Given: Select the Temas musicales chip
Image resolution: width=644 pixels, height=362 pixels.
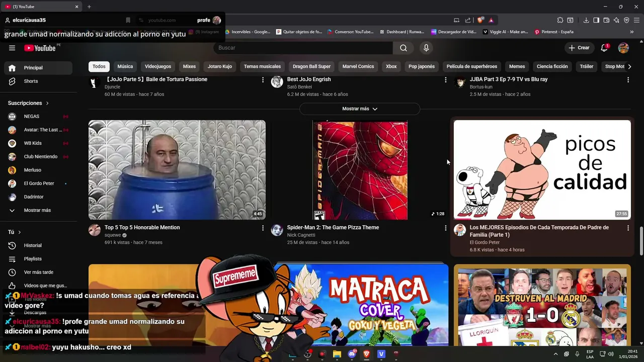Looking at the screenshot, I should tap(262, 66).
